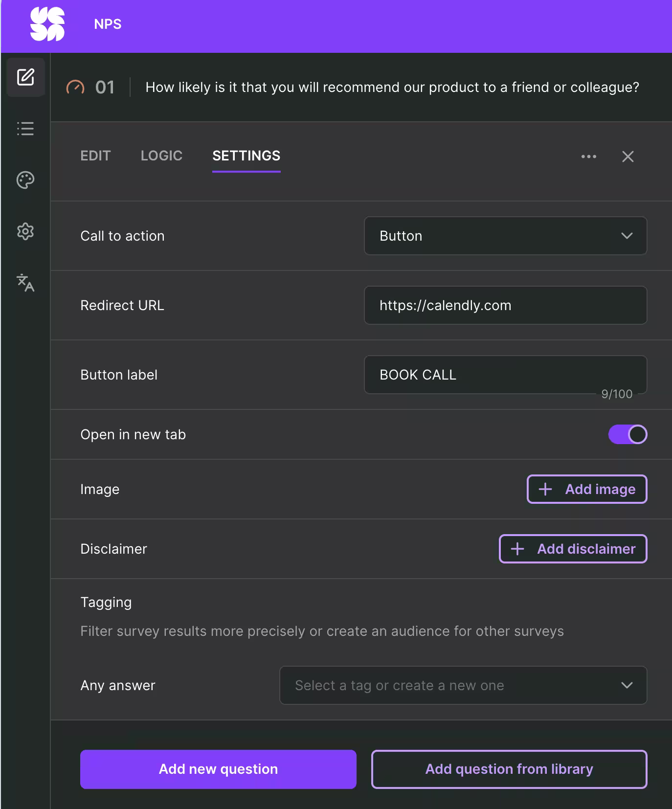Click the Add image button
Image resolution: width=672 pixels, height=809 pixels.
586,489
